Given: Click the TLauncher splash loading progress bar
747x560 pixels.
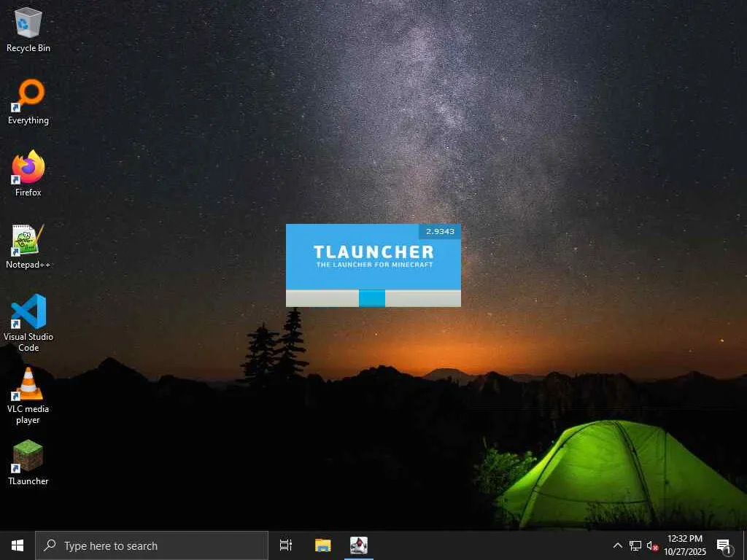Looking at the screenshot, I should (373, 298).
